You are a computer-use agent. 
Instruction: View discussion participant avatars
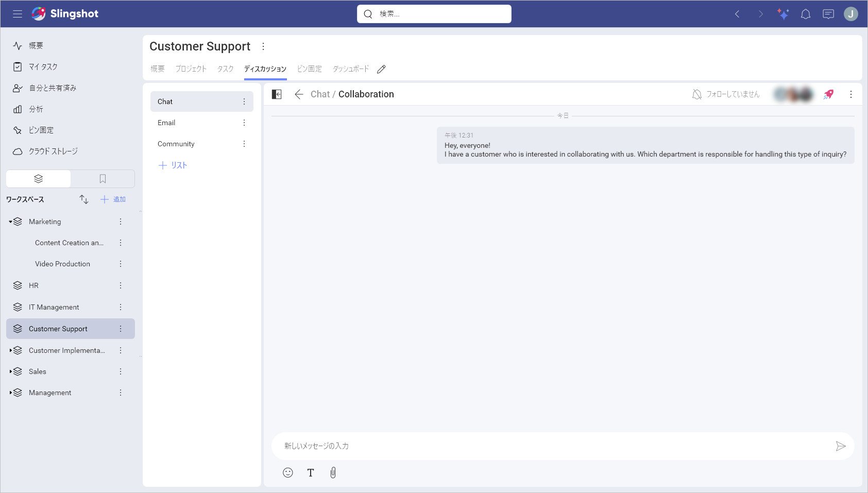click(x=793, y=94)
